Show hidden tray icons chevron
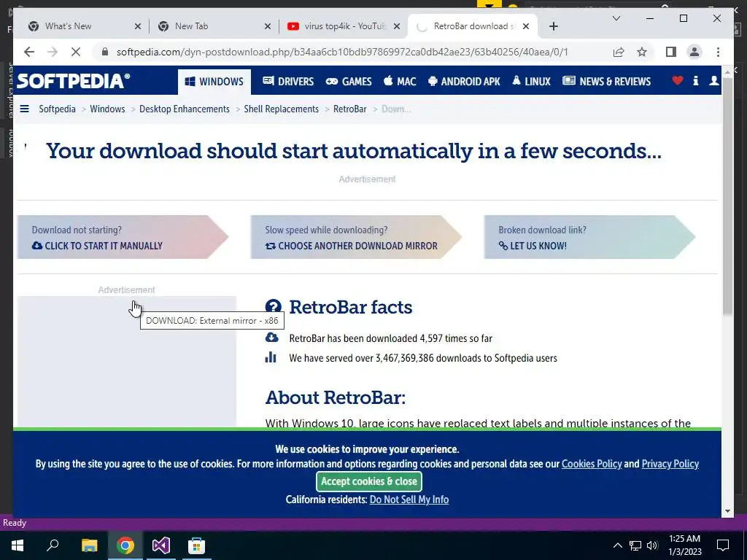747x560 pixels. (617, 545)
